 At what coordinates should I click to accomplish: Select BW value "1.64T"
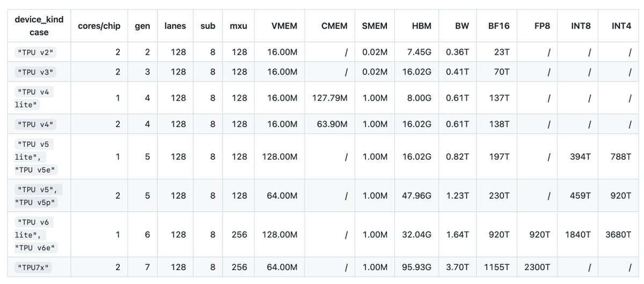[457, 235]
